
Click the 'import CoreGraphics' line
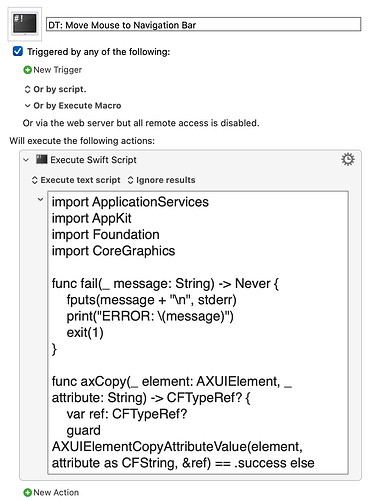point(113,251)
